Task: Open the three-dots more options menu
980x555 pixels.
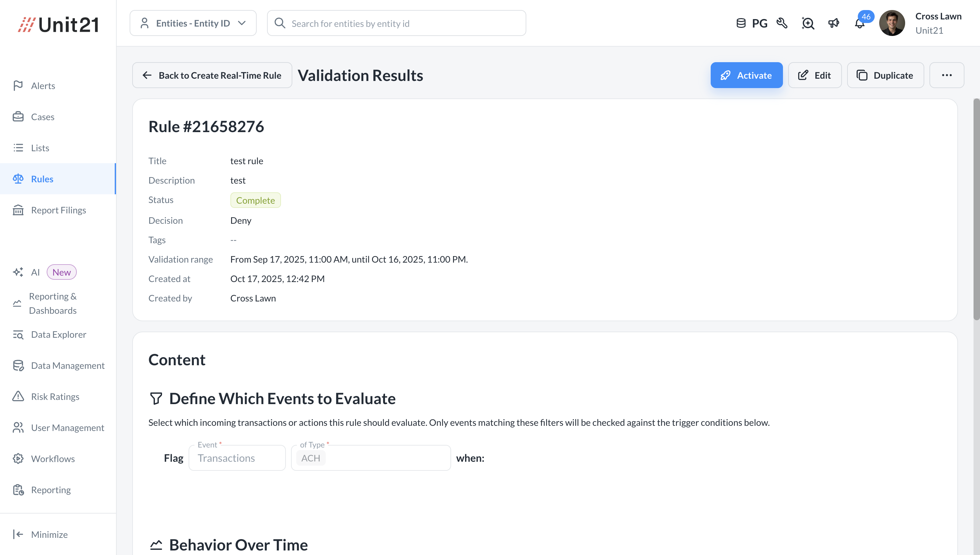Action: coord(946,75)
